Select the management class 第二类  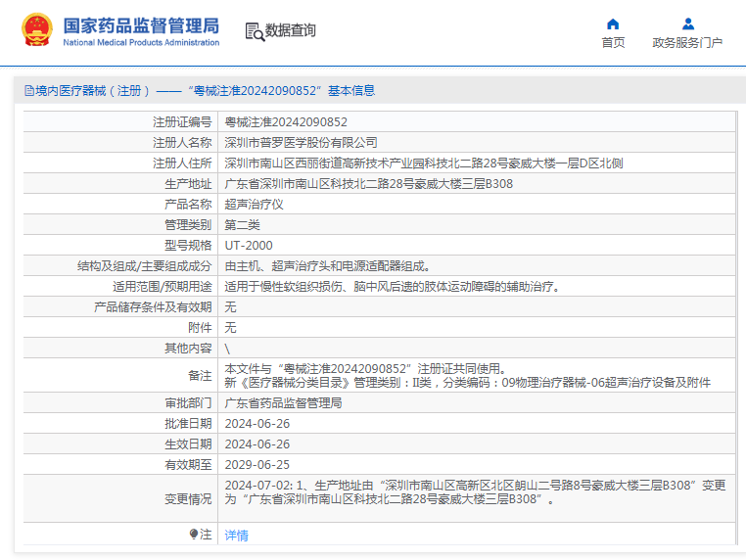click(x=242, y=224)
